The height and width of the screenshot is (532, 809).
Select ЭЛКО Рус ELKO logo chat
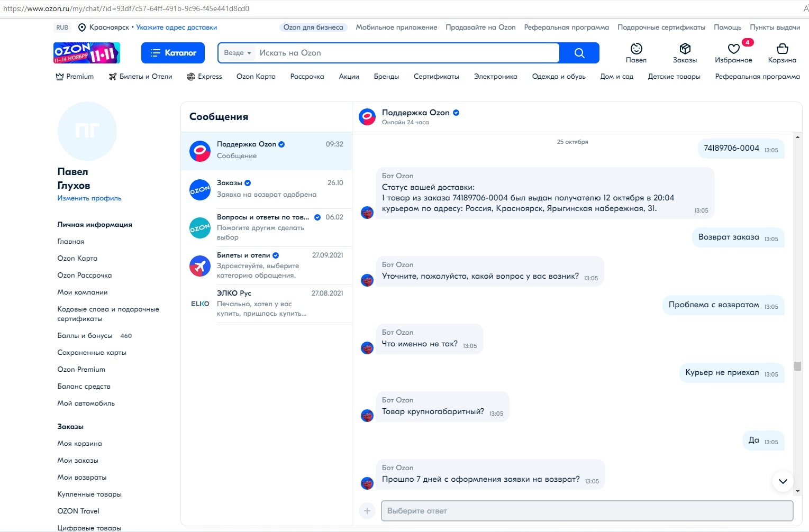tap(200, 304)
